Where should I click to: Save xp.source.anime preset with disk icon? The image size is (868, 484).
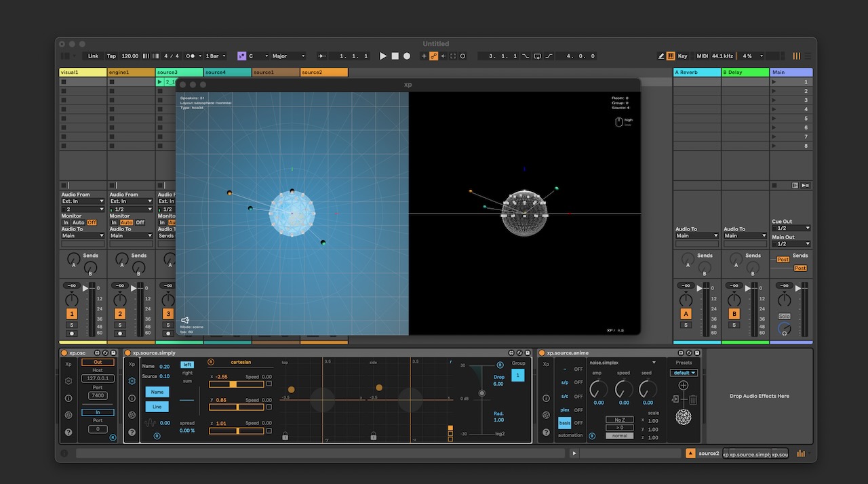click(698, 353)
